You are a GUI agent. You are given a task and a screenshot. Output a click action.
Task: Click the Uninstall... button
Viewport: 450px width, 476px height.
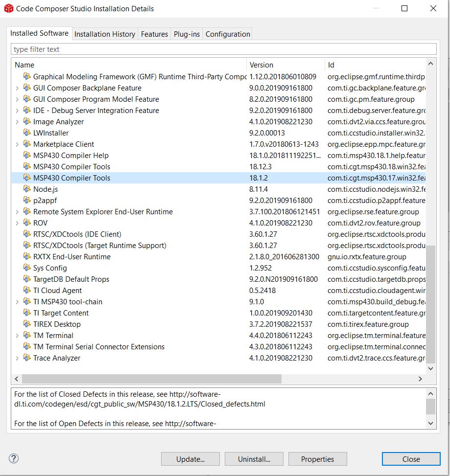pyautogui.click(x=254, y=459)
